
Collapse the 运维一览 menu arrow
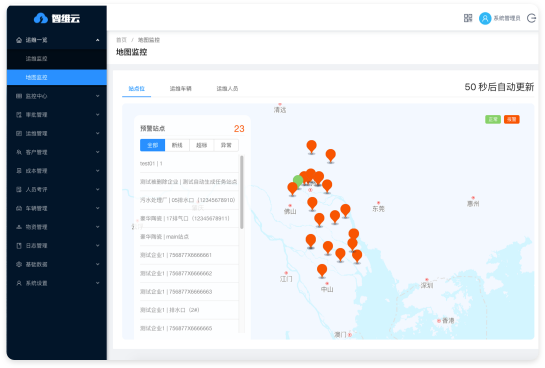tap(98, 40)
